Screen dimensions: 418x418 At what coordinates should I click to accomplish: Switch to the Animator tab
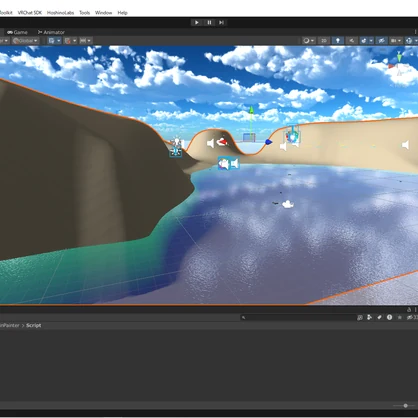[51, 32]
